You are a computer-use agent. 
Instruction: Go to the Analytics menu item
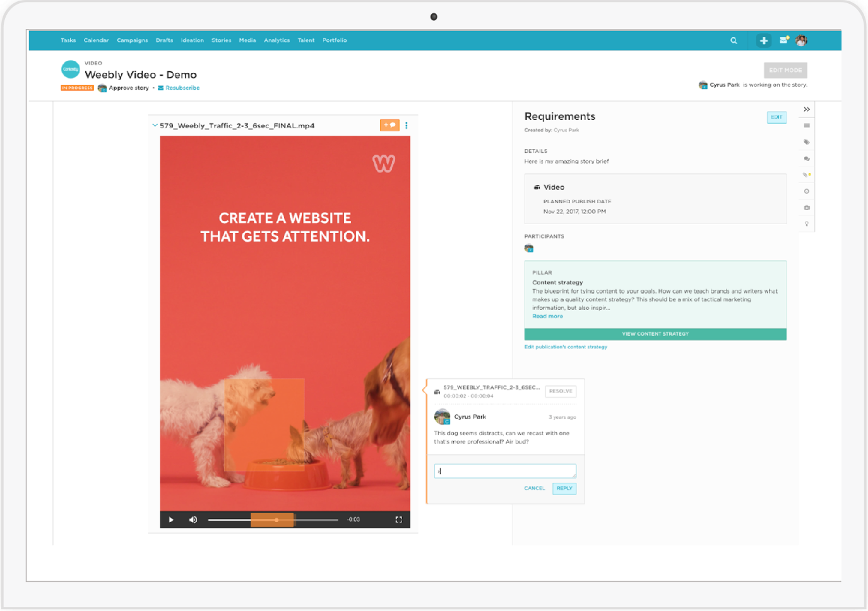pos(276,40)
